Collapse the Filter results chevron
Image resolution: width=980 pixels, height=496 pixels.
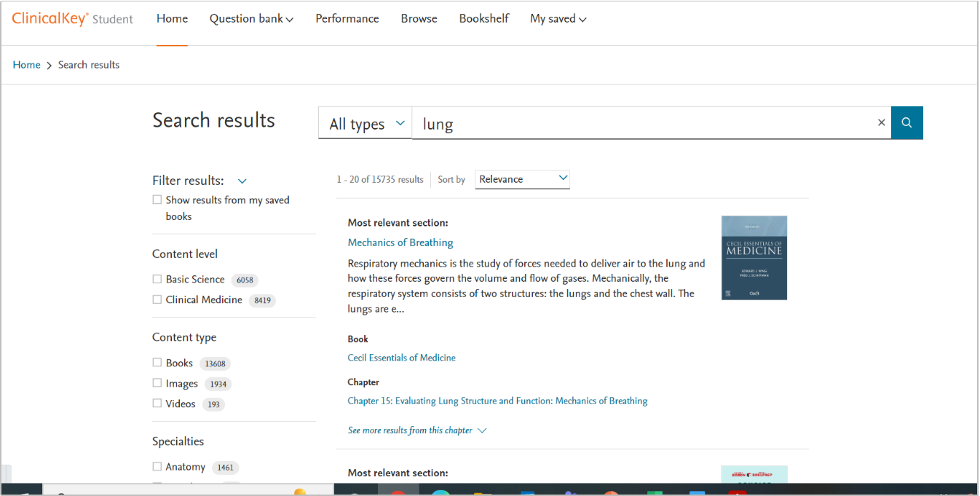[x=242, y=181]
